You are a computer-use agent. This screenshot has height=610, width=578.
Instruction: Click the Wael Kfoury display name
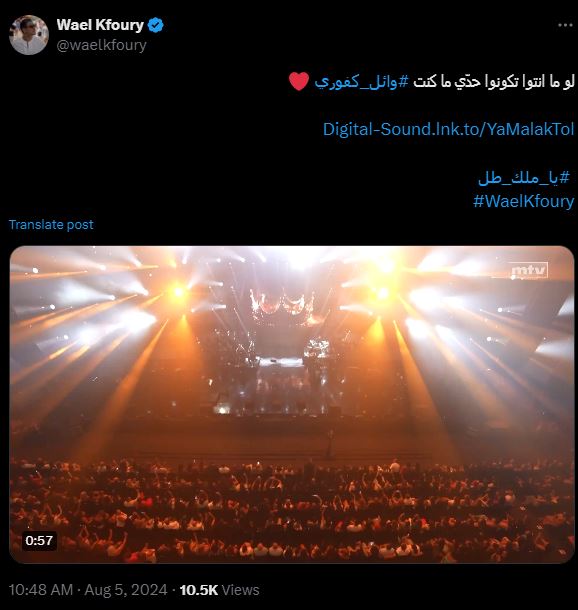(x=100, y=25)
